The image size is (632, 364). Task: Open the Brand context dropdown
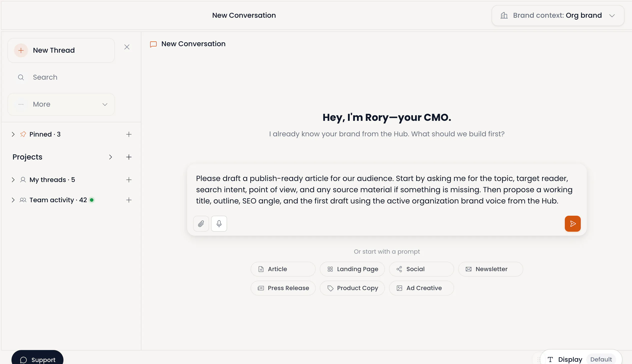[558, 15]
